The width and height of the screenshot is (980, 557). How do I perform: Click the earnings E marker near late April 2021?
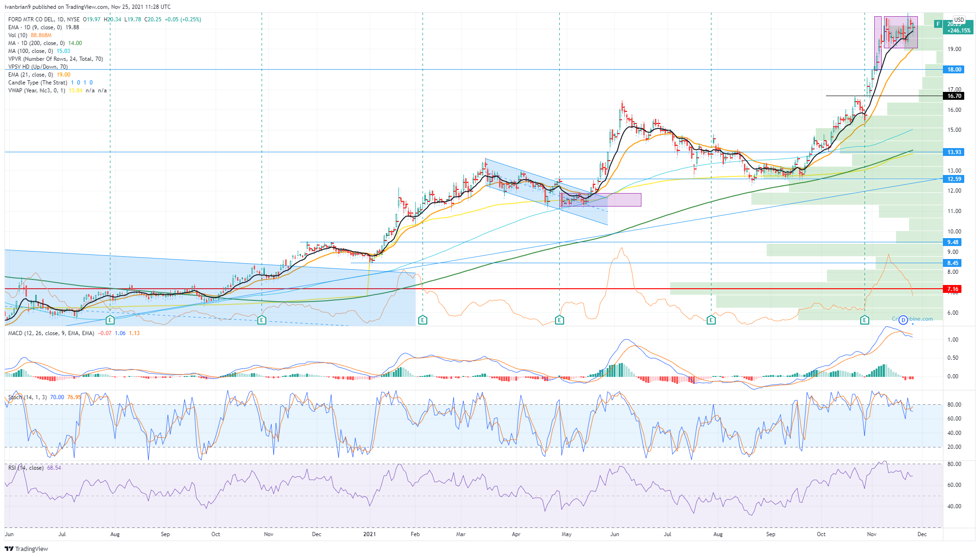click(559, 320)
